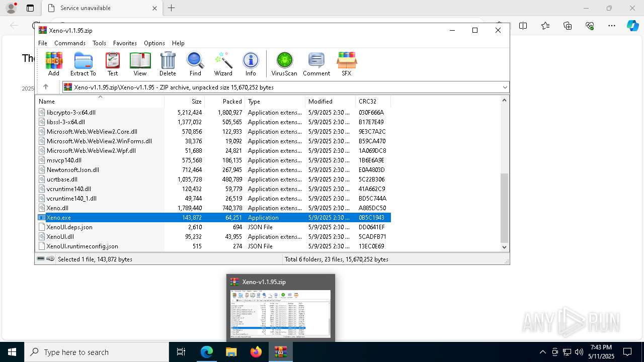Image resolution: width=644 pixels, height=362 pixels.
Task: Click the Xeno-v1.1.95.zip taskbar preview thumbnail
Action: (x=281, y=313)
